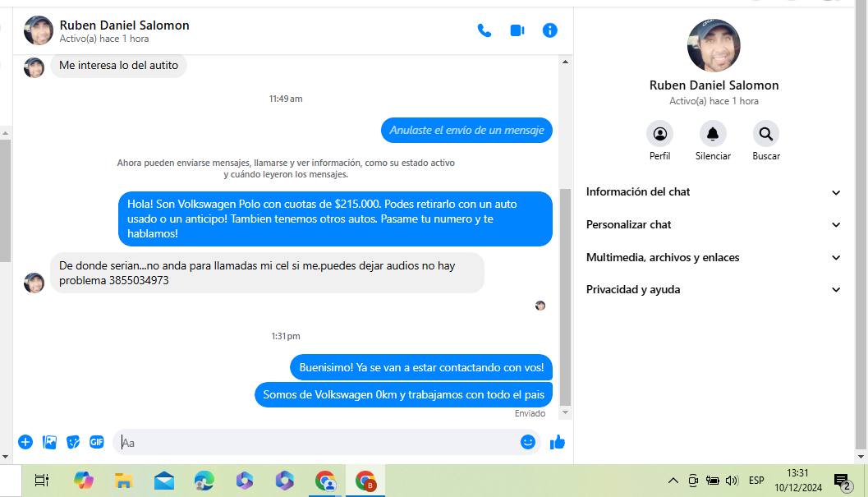Click the conversation vertical scrollbar thumb
This screenshot has width=868, height=497.
tap(565, 297)
